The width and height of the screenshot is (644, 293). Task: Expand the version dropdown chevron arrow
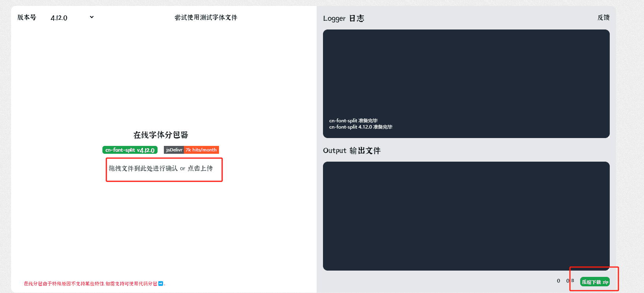92,17
